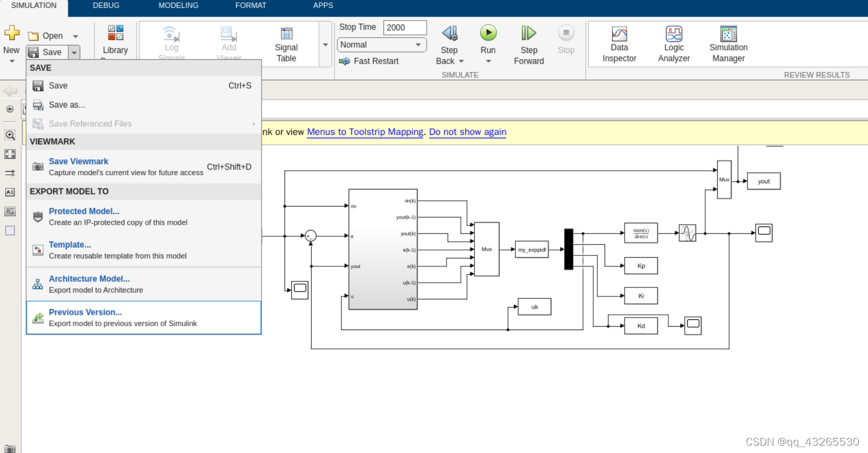Select the yout output block
Screen dimensions: 868x453
pyautogui.click(x=763, y=182)
